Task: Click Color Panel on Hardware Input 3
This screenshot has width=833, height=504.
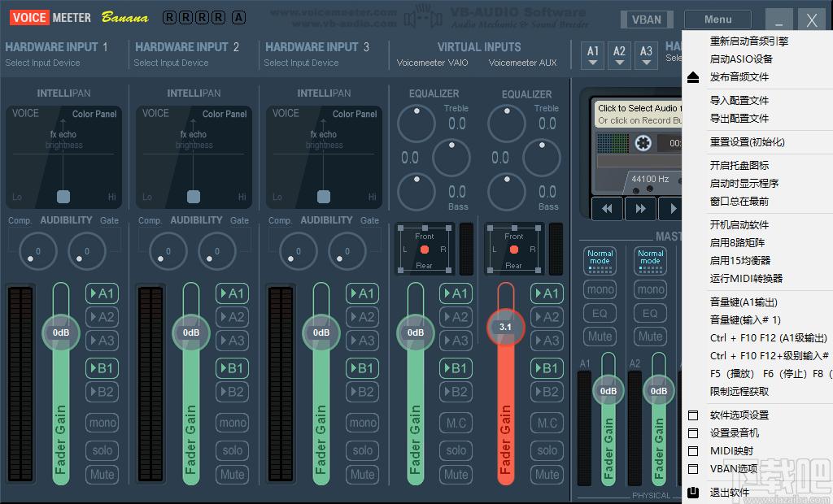Action: (x=355, y=114)
